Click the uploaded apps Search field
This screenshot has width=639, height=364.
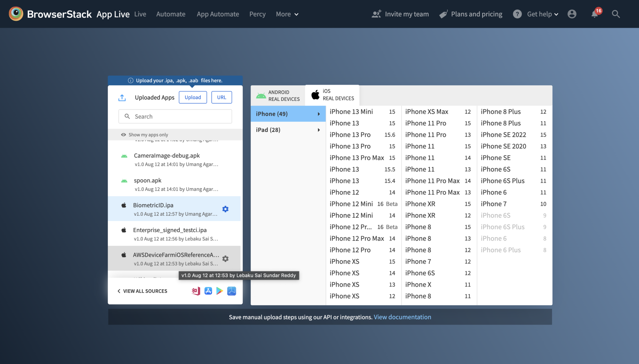point(175,116)
